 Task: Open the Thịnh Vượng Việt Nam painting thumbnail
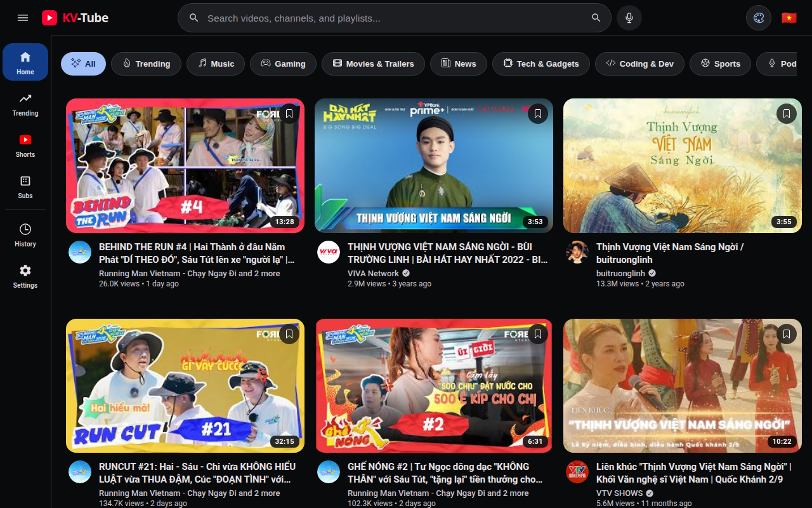(x=683, y=166)
